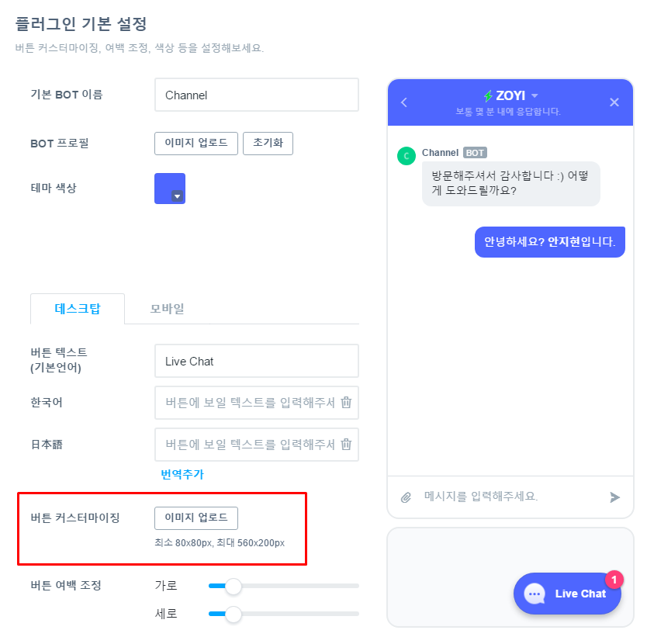The height and width of the screenshot is (644, 647).
Task: Click the green Channel bot avatar
Action: click(x=406, y=156)
